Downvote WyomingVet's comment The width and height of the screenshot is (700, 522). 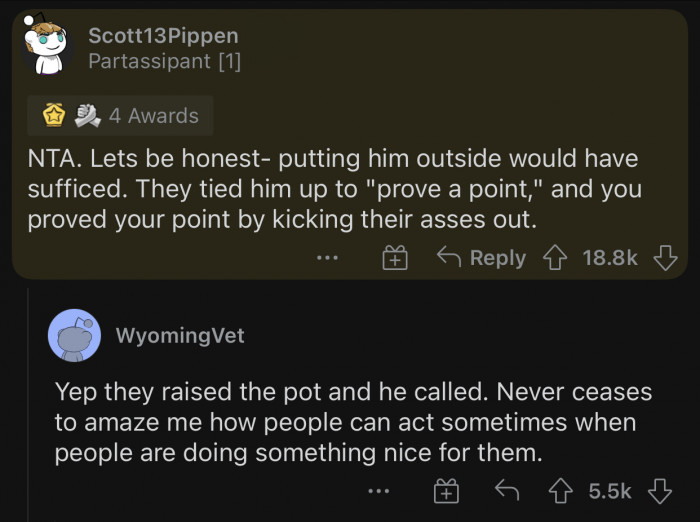click(658, 491)
